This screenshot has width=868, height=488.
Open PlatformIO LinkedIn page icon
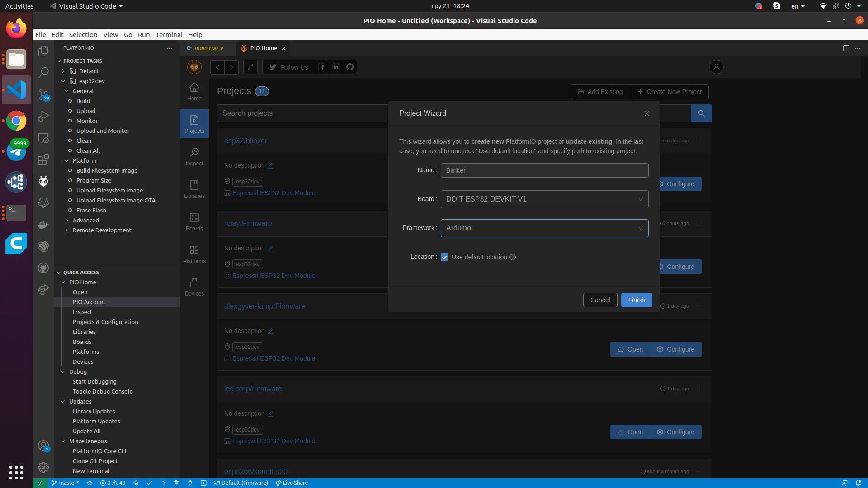pyautogui.click(x=336, y=67)
